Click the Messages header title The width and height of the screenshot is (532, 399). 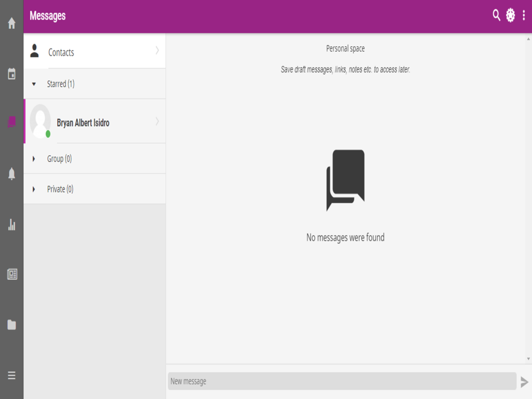(x=47, y=15)
